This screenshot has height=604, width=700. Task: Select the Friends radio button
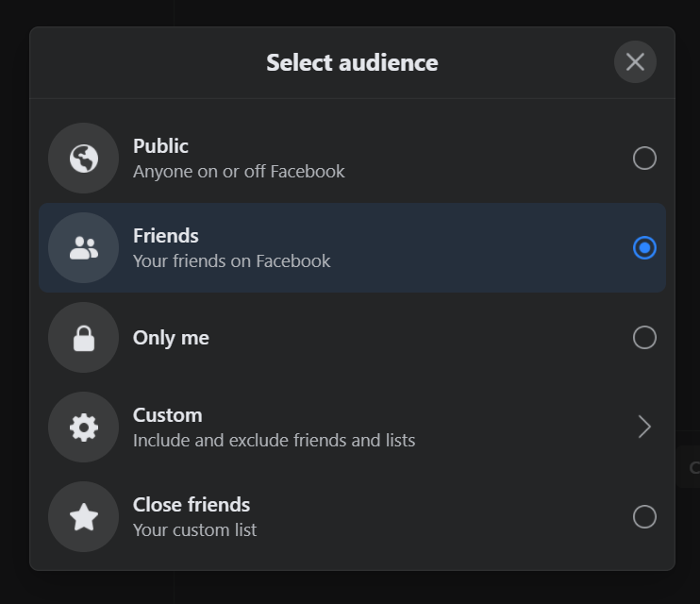point(644,248)
